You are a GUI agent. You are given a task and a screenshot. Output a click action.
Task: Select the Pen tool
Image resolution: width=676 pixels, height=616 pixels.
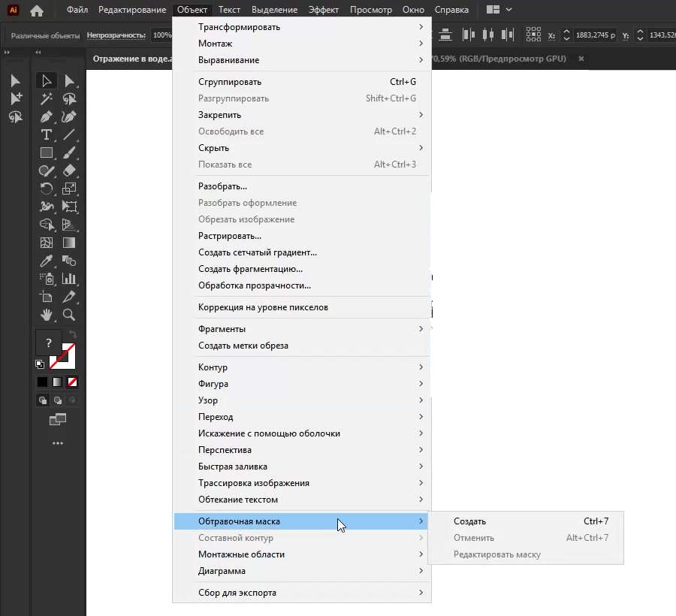[x=47, y=117]
